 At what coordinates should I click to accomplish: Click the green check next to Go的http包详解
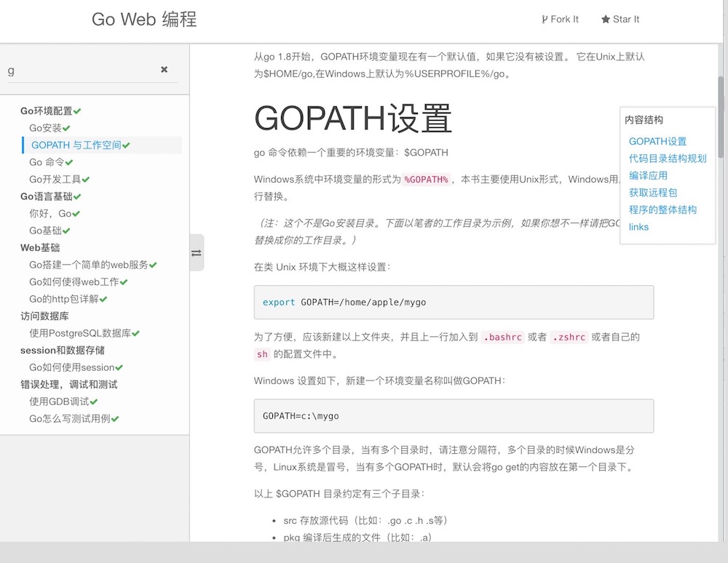tap(103, 300)
